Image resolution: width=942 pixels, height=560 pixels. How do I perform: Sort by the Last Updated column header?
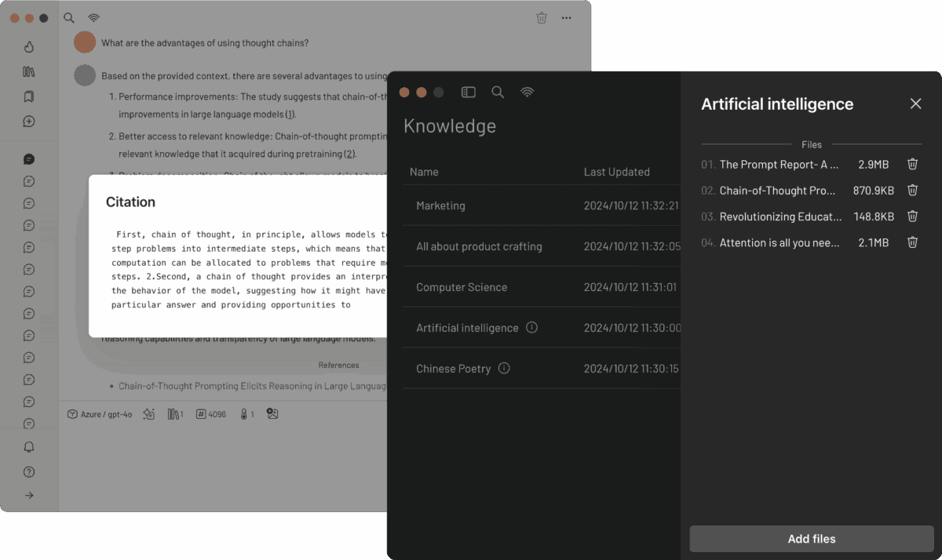617,172
